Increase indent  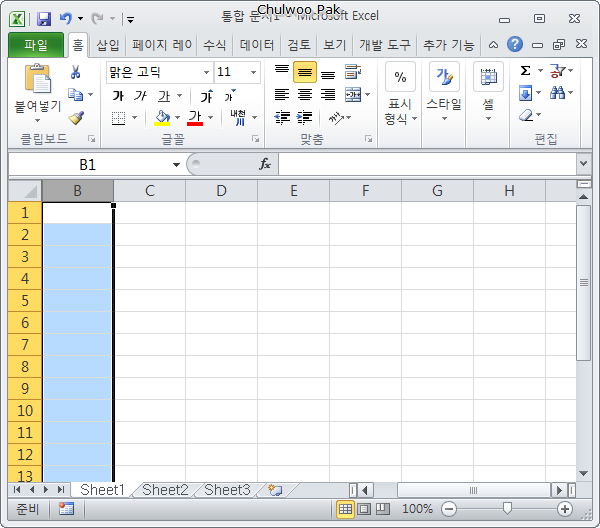click(305, 117)
